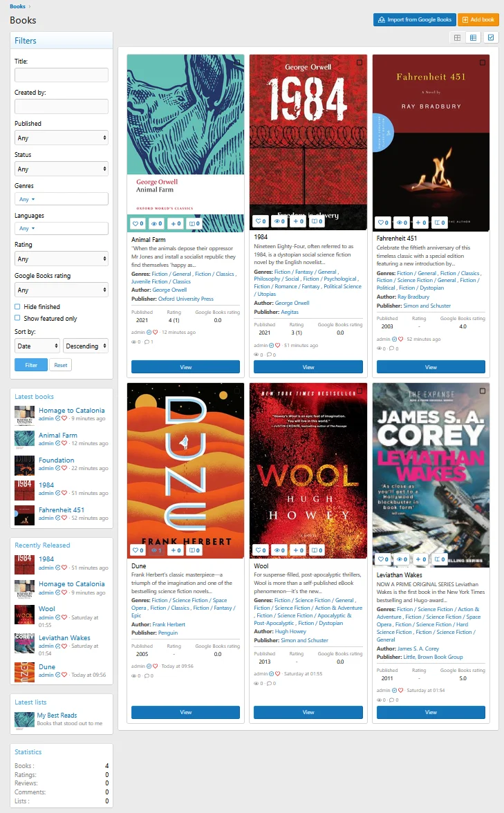Click in the Title filter field
Image resolution: width=504 pixels, height=813 pixels.
(61, 75)
